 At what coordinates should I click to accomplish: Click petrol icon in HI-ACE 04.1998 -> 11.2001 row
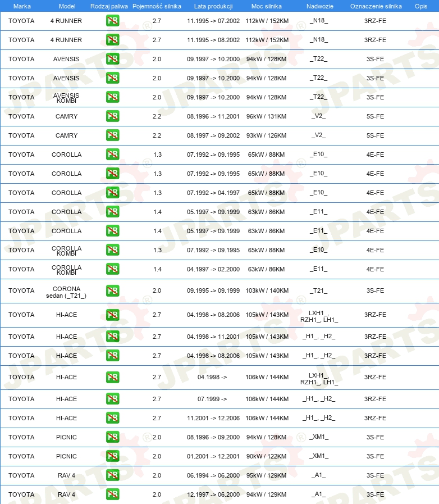click(x=112, y=337)
